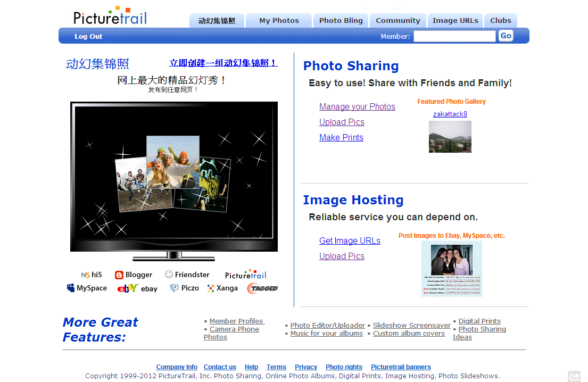
Task: Click the Picturetrail header logo
Action: point(110,16)
